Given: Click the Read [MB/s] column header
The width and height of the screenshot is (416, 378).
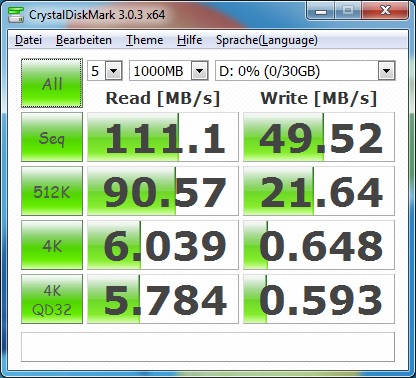Looking at the screenshot, I should (163, 98).
